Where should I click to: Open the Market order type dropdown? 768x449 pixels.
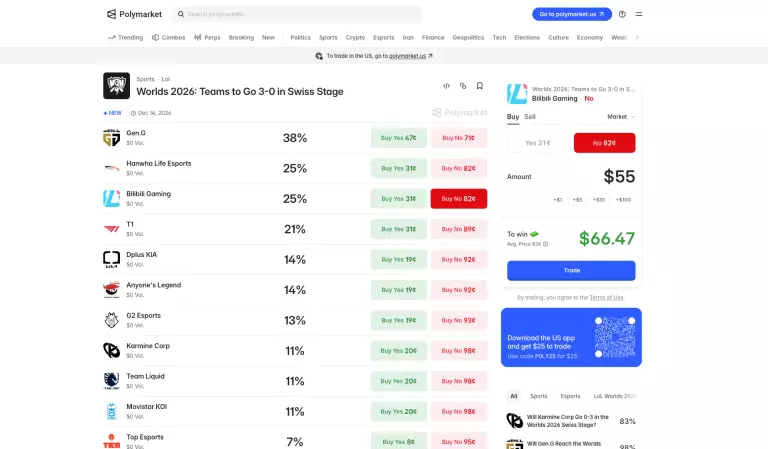coord(621,117)
